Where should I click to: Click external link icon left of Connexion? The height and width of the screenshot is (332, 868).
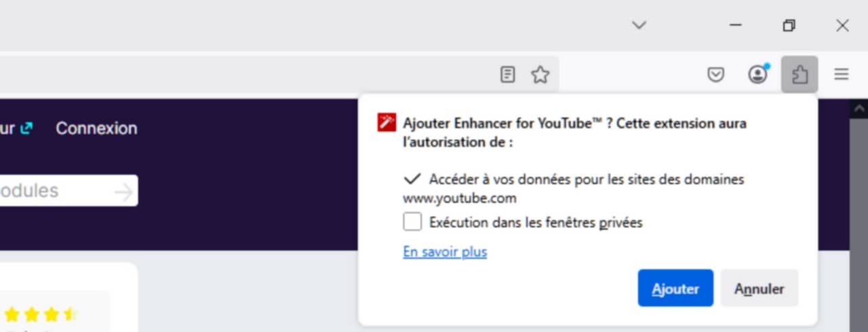pyautogui.click(x=26, y=128)
